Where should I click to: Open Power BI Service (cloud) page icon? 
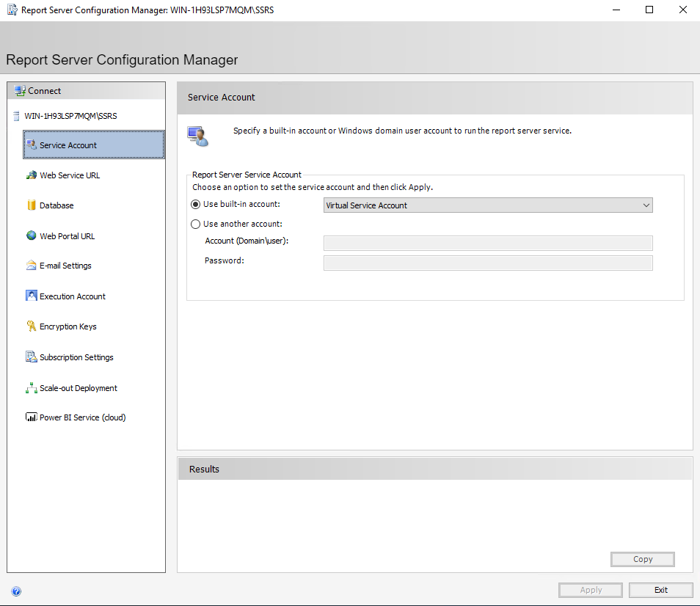[x=31, y=417]
